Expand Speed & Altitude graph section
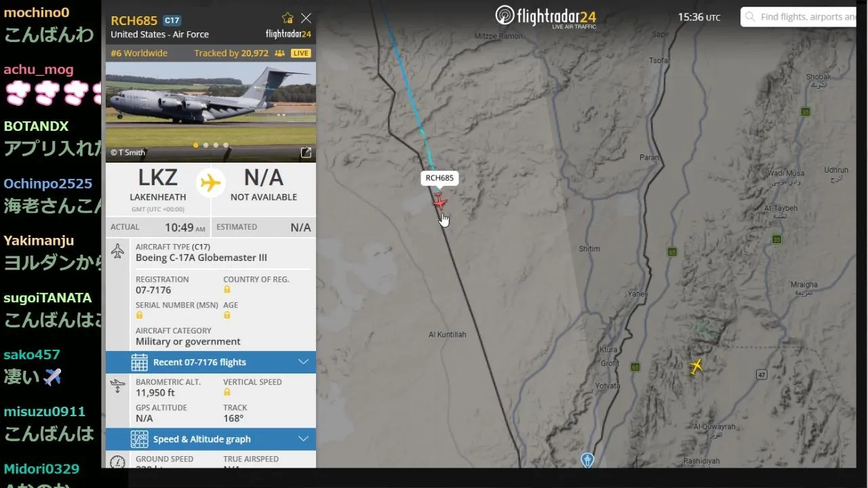Screen dimensions: 868x488 pyautogui.click(x=211, y=439)
